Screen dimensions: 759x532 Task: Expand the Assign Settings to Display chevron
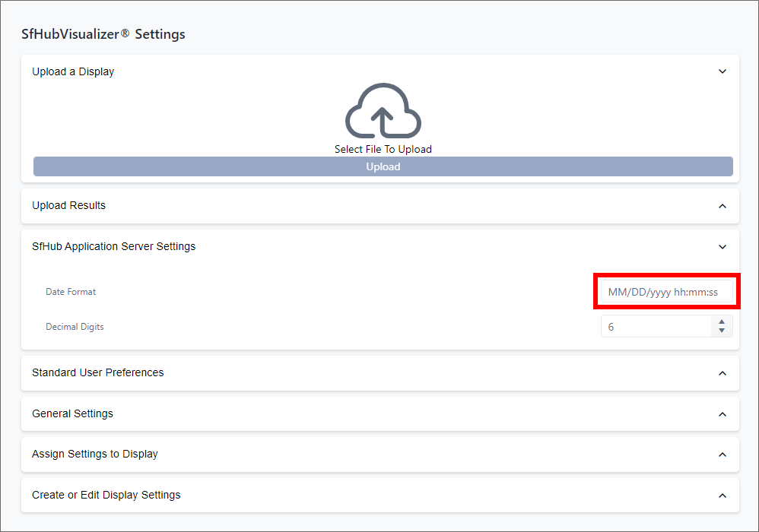tap(722, 454)
